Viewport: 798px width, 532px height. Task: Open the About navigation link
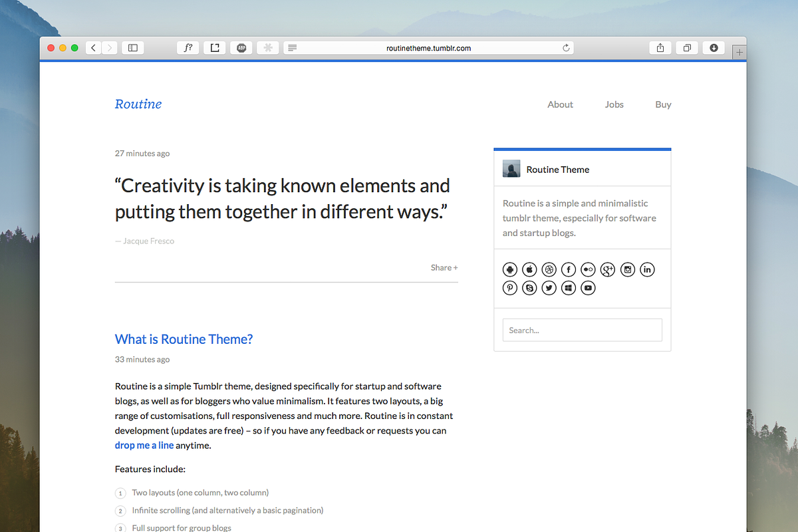pyautogui.click(x=560, y=104)
